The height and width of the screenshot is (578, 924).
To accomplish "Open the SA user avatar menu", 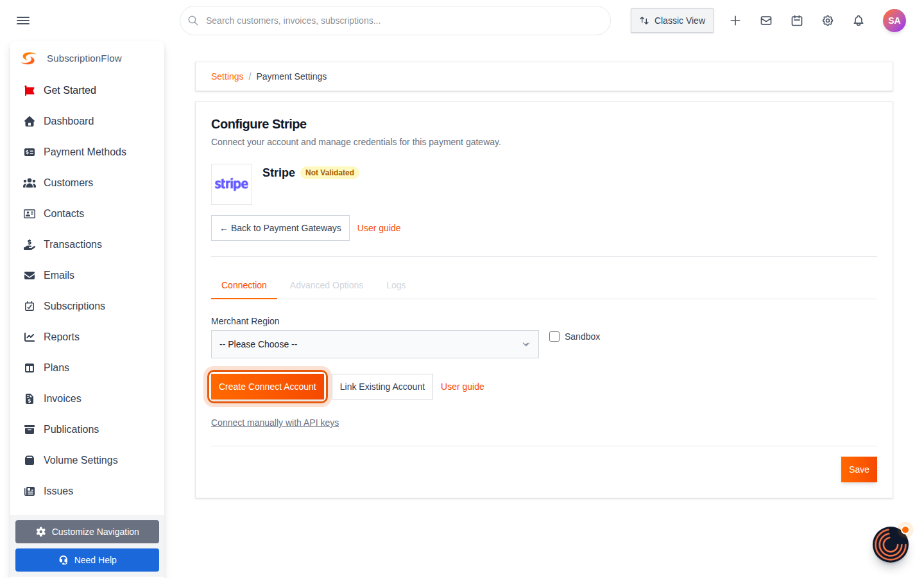I will click(894, 21).
